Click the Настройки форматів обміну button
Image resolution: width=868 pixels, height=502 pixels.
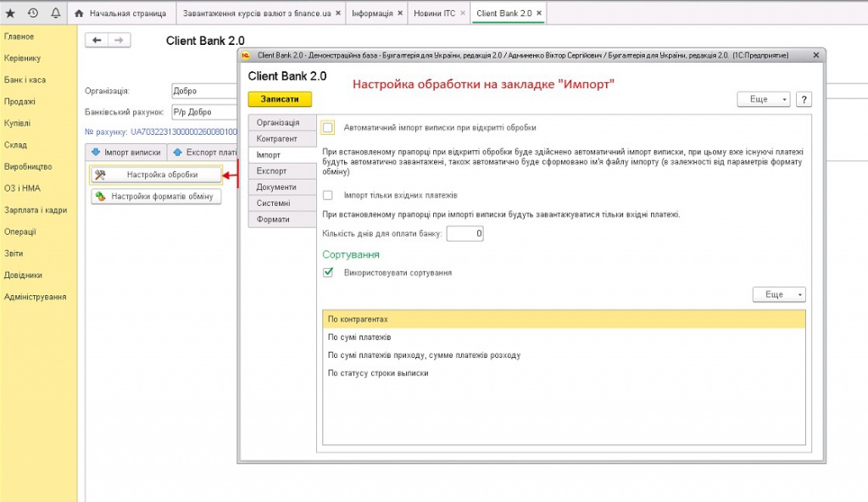(156, 196)
